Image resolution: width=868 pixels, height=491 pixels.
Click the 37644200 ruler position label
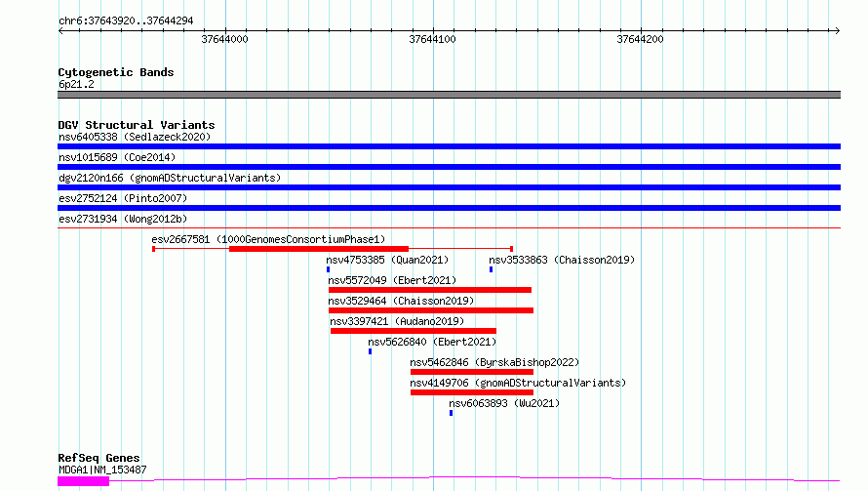coord(640,39)
